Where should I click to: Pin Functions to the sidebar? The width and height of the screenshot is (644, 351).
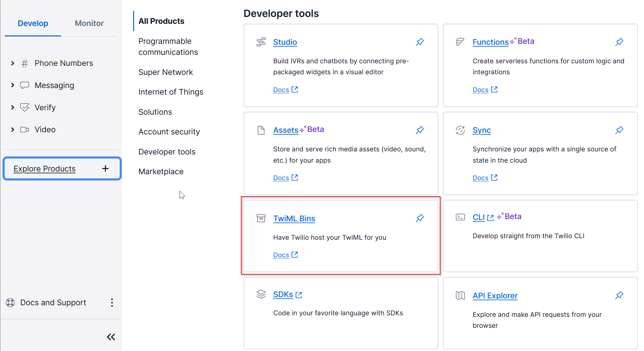pyautogui.click(x=619, y=42)
